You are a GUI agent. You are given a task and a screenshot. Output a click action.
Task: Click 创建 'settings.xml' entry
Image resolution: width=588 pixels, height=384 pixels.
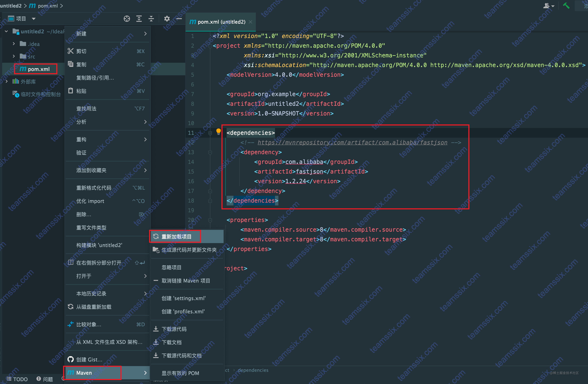(x=187, y=298)
